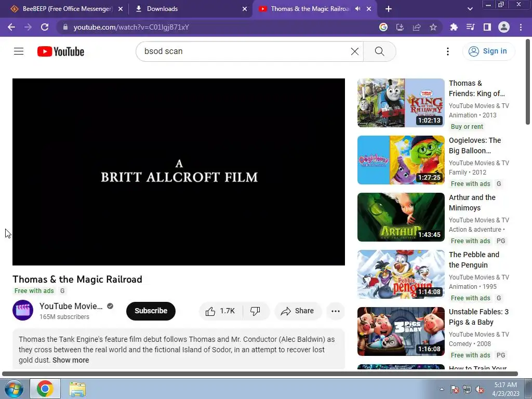This screenshot has width=532, height=399.
Task: Share this page from address bar
Action: pos(417,27)
